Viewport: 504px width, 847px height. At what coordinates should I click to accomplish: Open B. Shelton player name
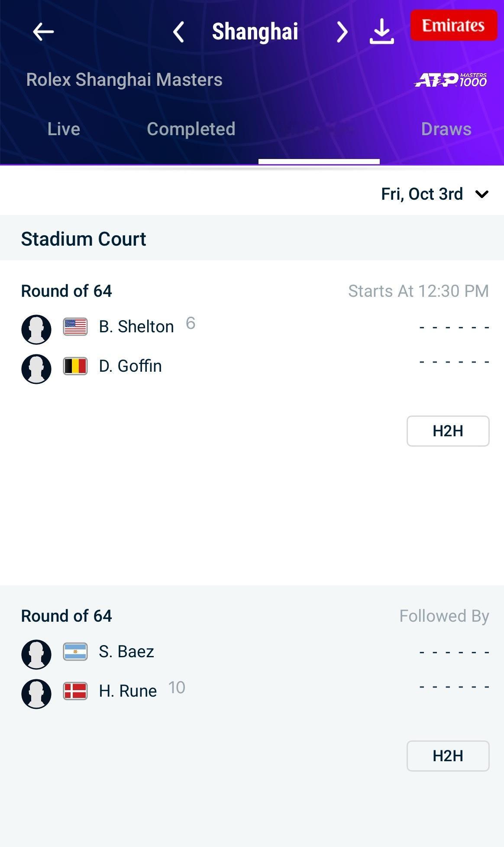(136, 327)
